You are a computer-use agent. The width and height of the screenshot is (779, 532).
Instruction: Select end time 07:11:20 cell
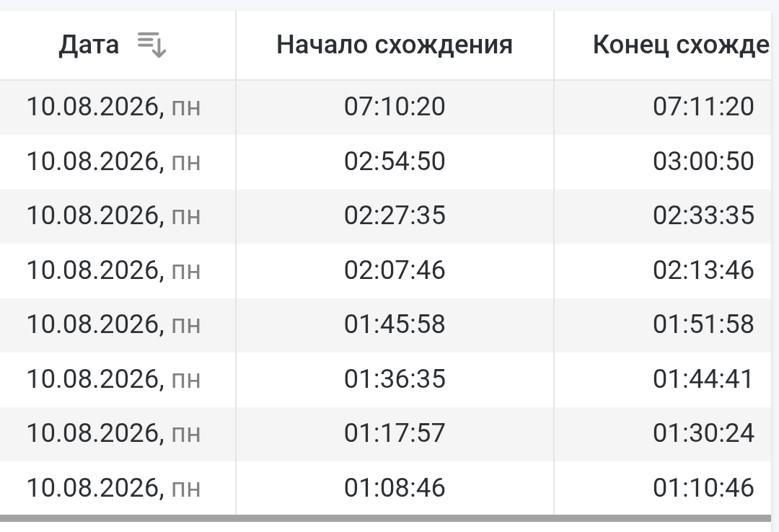(703, 107)
